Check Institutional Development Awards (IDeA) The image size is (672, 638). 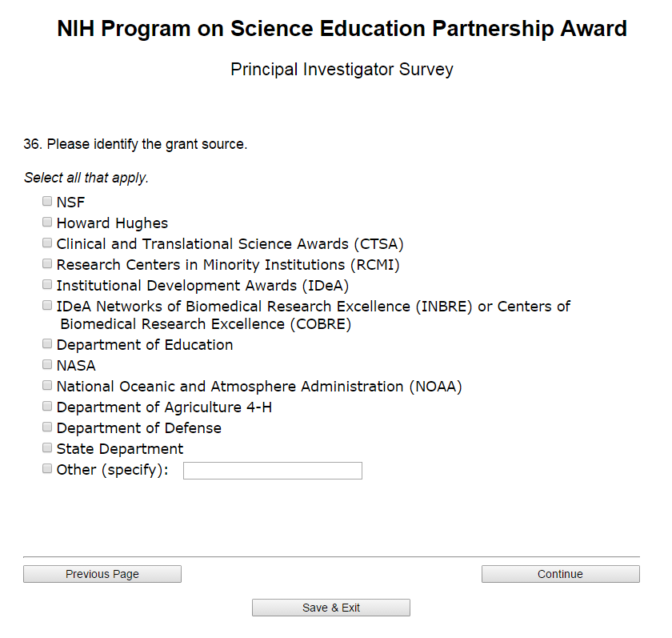click(x=47, y=285)
